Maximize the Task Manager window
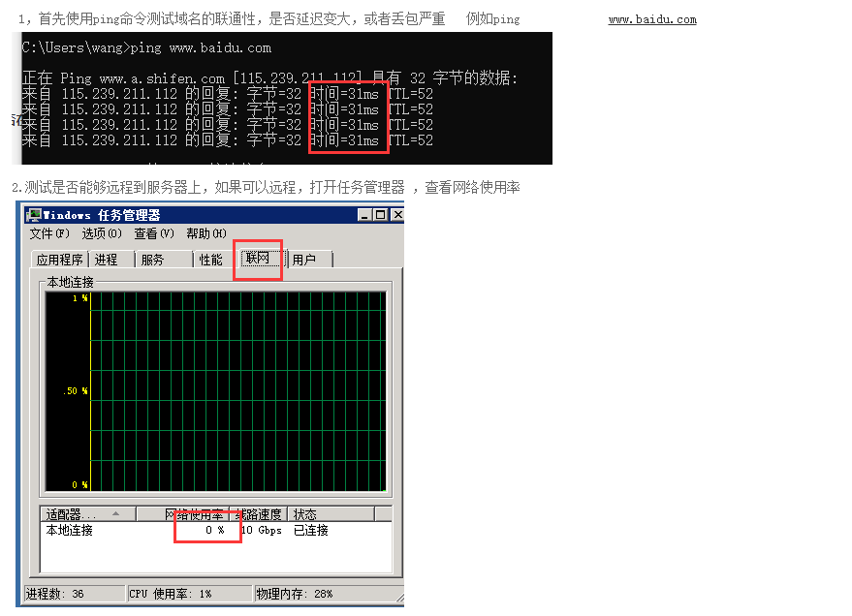The height and width of the screenshot is (616, 852). point(380,215)
